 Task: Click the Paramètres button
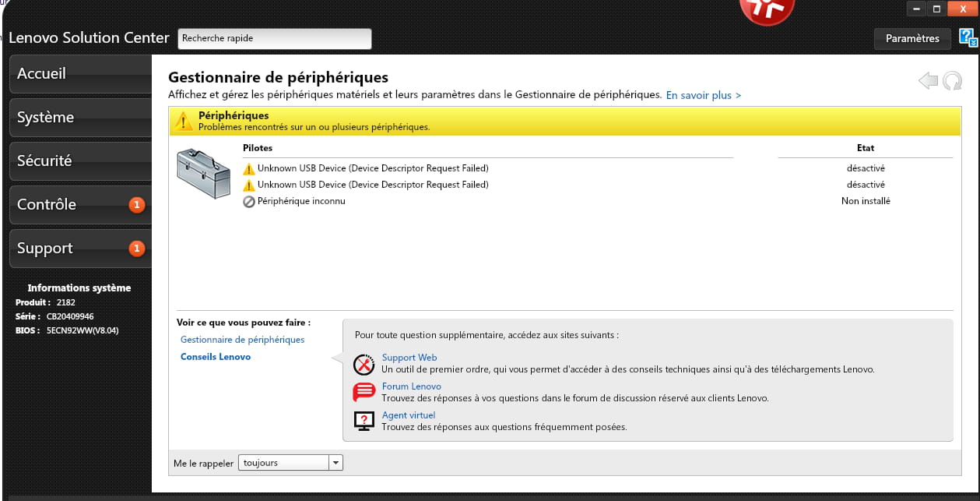click(x=912, y=38)
